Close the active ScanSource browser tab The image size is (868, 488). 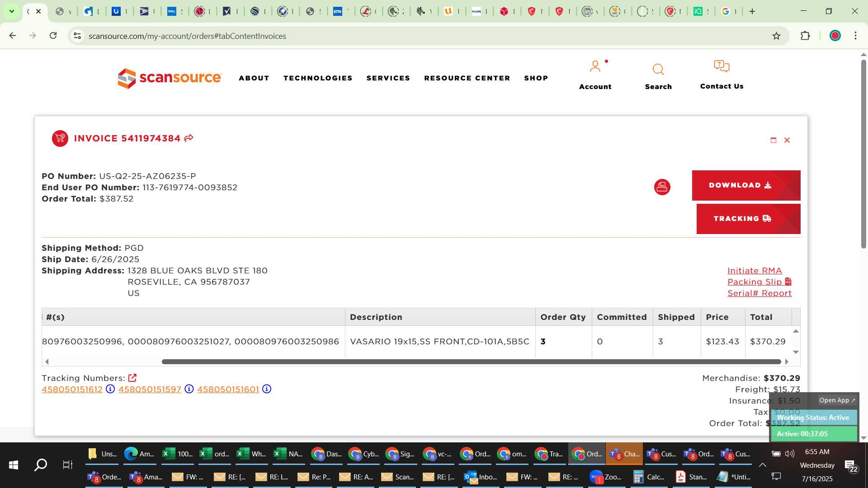pos(38,11)
